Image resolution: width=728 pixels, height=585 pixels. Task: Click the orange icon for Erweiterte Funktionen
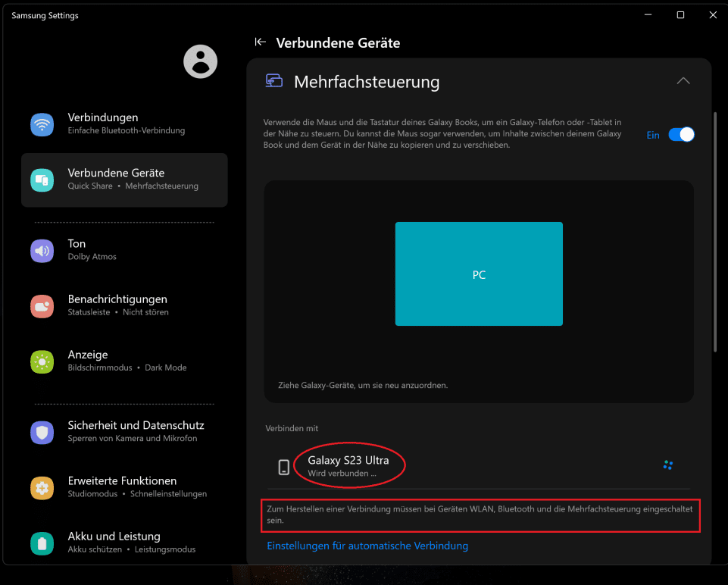42,488
